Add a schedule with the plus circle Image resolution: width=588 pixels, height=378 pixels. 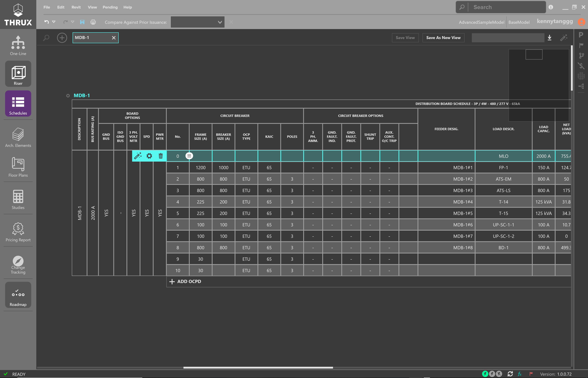click(x=62, y=38)
